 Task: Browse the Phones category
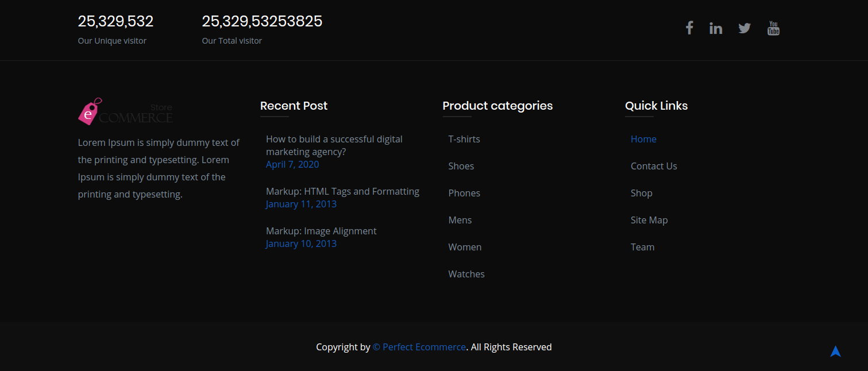click(464, 193)
